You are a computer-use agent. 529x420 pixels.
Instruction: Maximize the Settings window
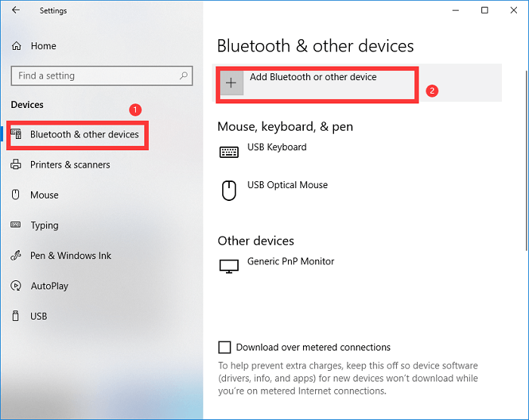(x=484, y=11)
